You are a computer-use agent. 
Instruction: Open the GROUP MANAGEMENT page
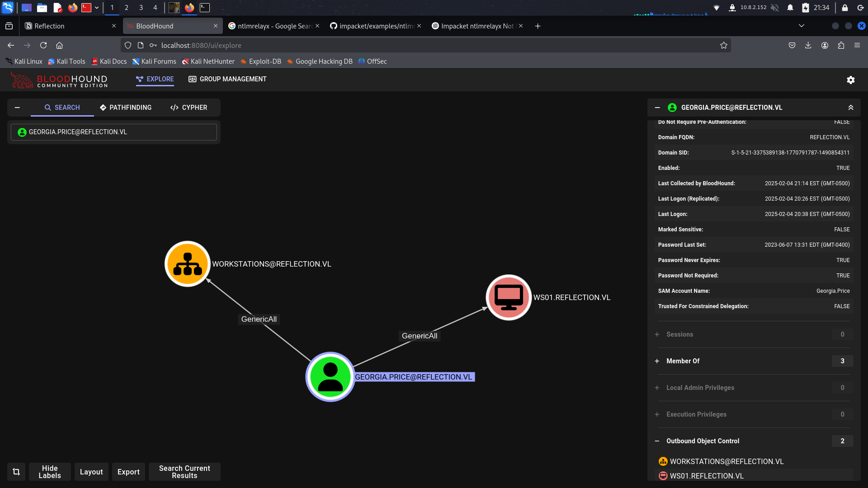click(x=227, y=79)
